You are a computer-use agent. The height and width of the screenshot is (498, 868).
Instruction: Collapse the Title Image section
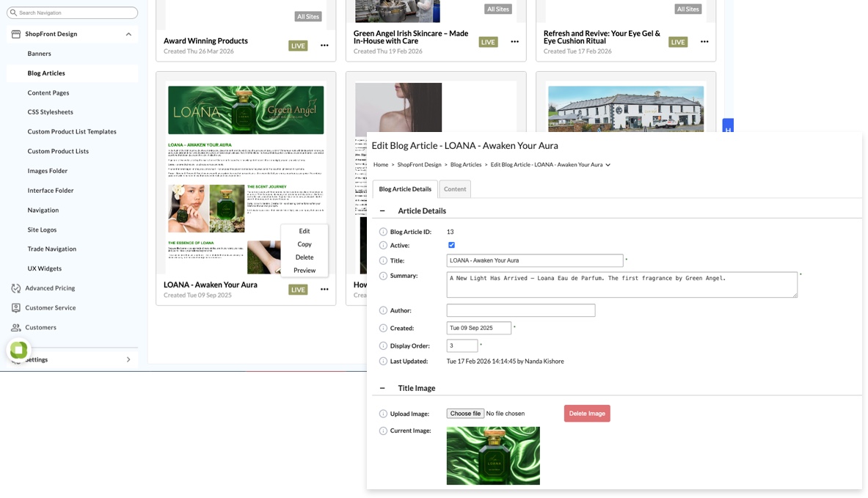[x=382, y=389]
